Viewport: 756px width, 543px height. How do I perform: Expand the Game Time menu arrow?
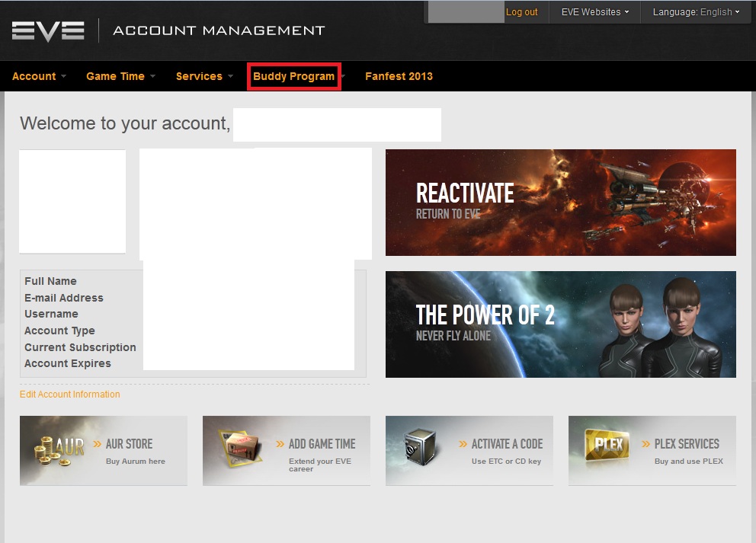tap(153, 76)
